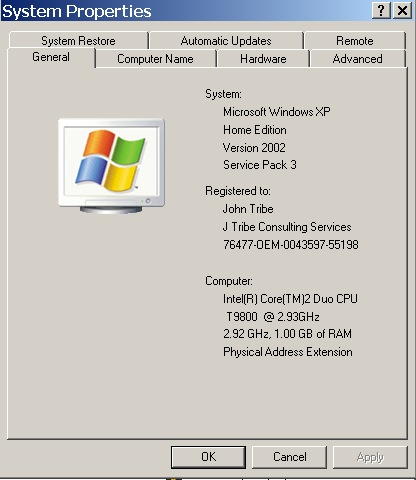Go to the Hardware tab
The width and height of the screenshot is (416, 480).
[x=263, y=59]
